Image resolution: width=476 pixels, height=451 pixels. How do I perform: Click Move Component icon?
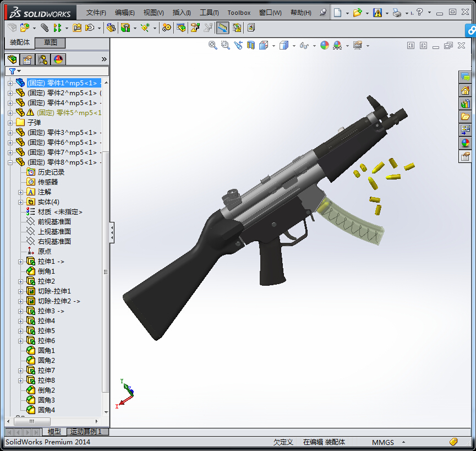[x=90, y=28]
